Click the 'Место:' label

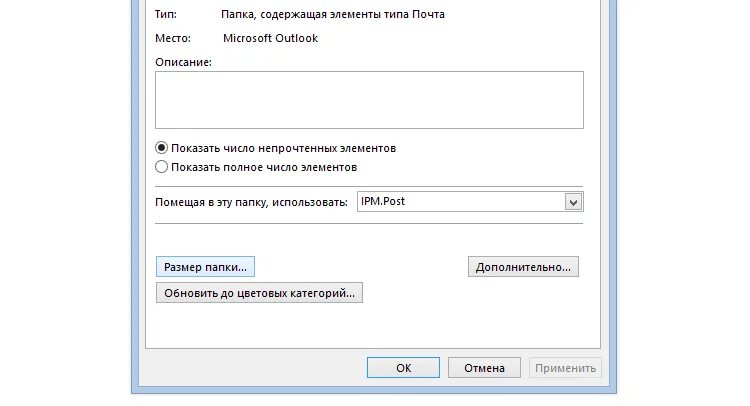coord(174,38)
